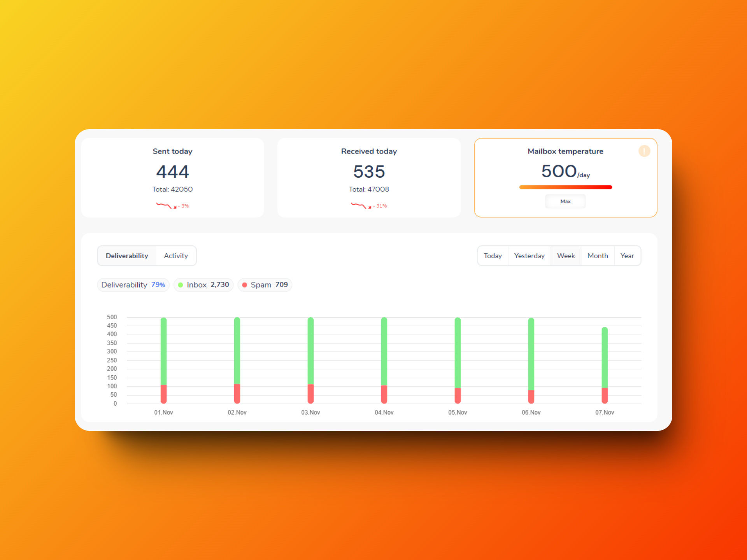Click the red Spam legend dot
Screen dimensions: 747x560
click(x=245, y=285)
